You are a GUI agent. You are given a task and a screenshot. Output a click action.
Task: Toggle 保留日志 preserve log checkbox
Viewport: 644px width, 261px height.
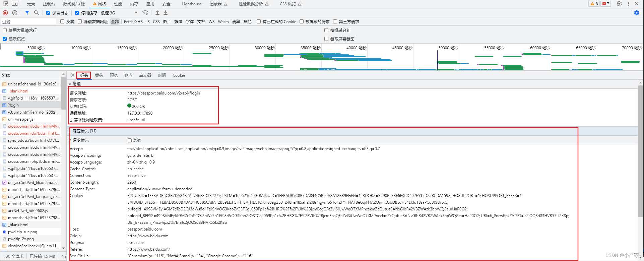(48, 13)
